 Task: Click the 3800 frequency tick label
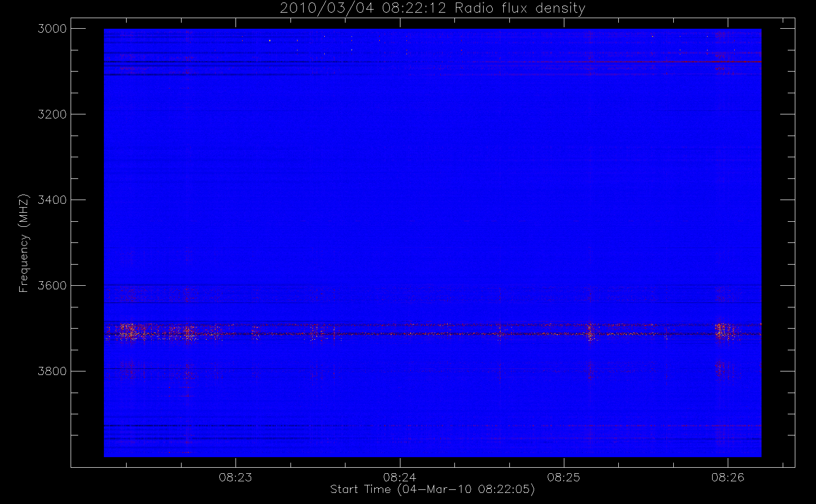[52, 371]
